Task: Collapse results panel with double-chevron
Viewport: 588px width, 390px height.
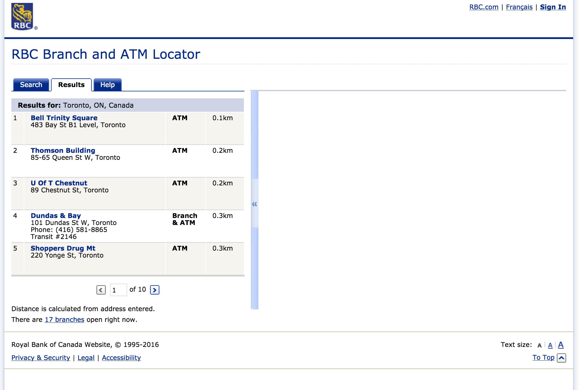Action: (254, 204)
